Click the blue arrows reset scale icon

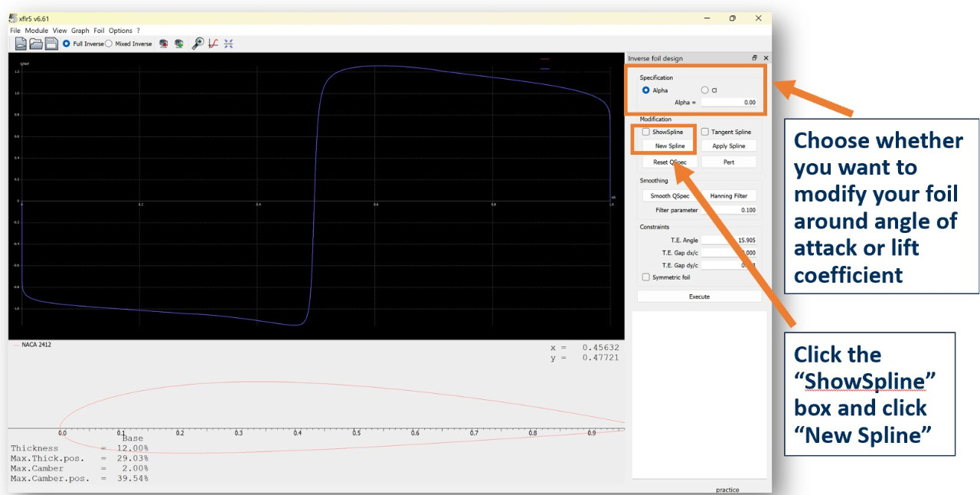tap(229, 44)
